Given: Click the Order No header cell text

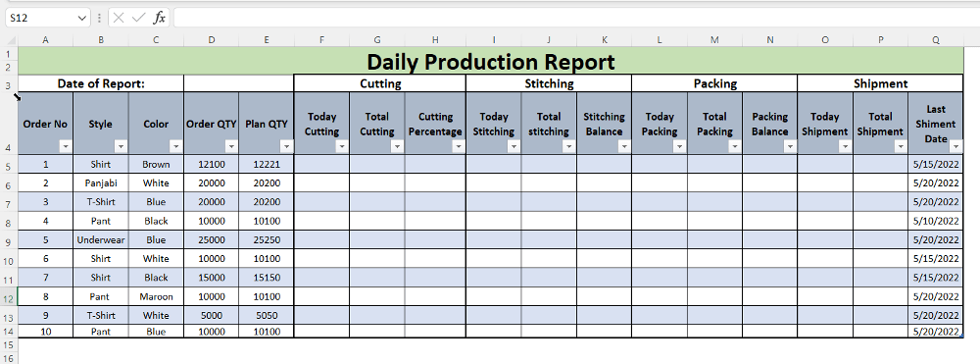Looking at the screenshot, I should coord(45,124).
